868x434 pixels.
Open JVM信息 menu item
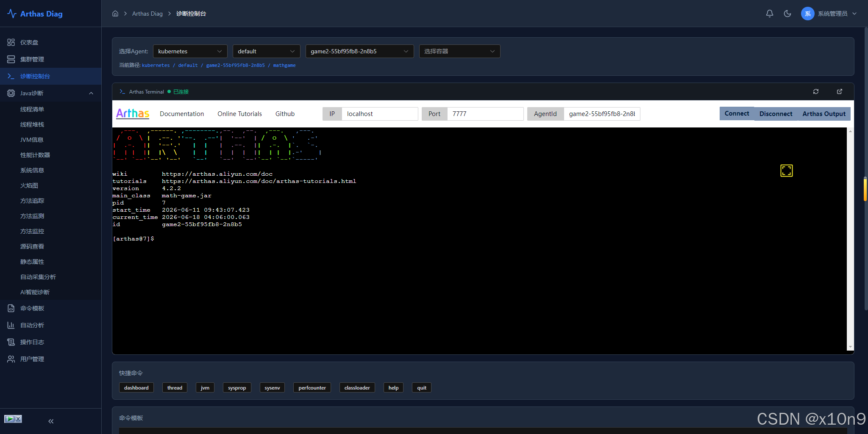pos(32,140)
